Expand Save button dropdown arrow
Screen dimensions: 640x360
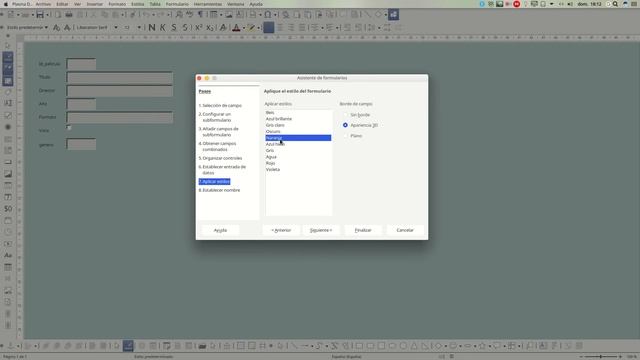(47, 15)
